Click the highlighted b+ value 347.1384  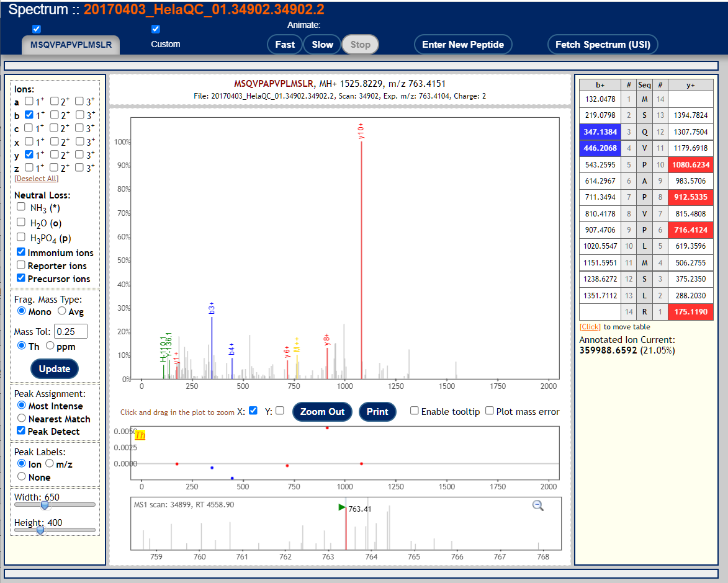pyautogui.click(x=600, y=131)
